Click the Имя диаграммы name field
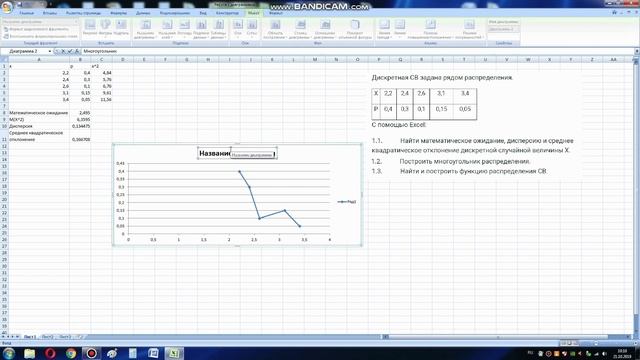 (504, 29)
